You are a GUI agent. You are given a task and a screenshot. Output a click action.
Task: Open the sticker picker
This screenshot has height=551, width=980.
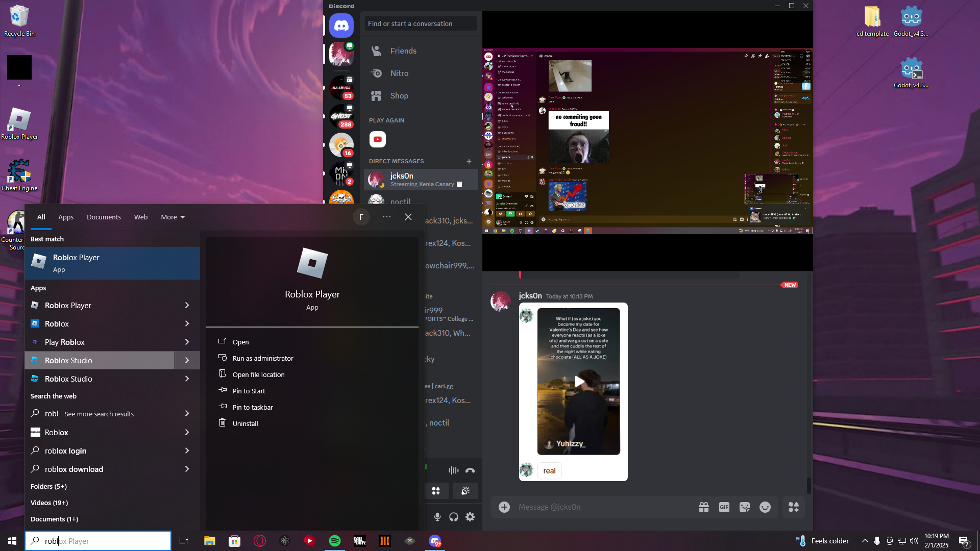pyautogui.click(x=745, y=507)
